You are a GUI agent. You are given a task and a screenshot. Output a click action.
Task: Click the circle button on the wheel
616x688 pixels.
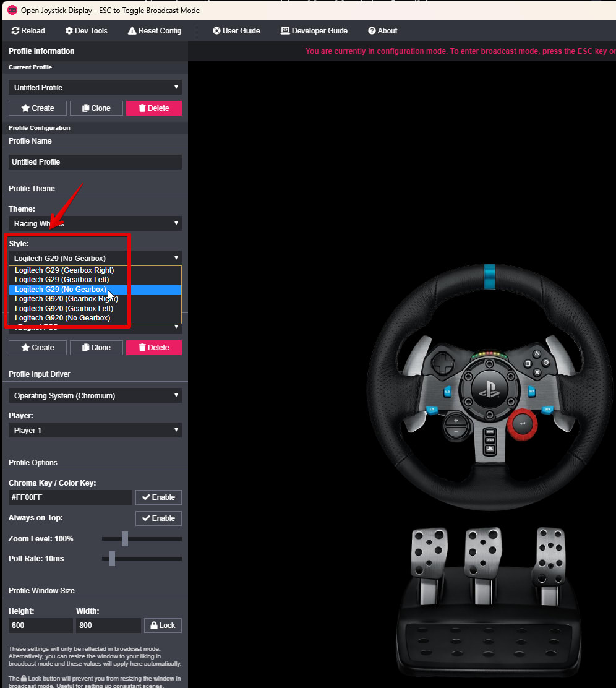coord(545,363)
